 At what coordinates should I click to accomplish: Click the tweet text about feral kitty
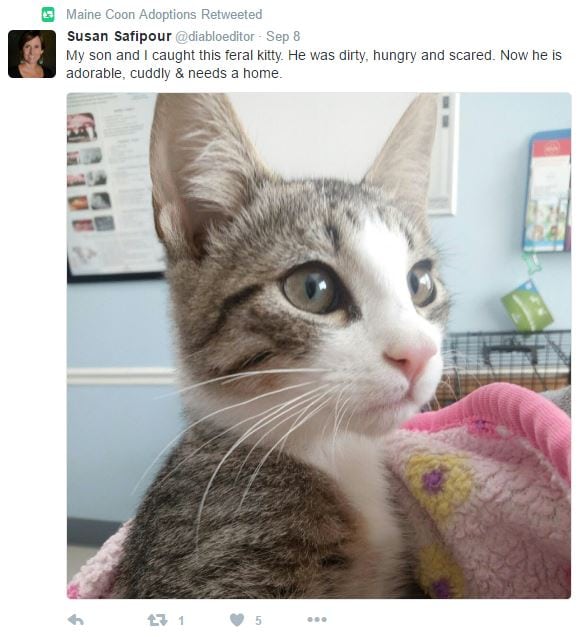(314, 64)
